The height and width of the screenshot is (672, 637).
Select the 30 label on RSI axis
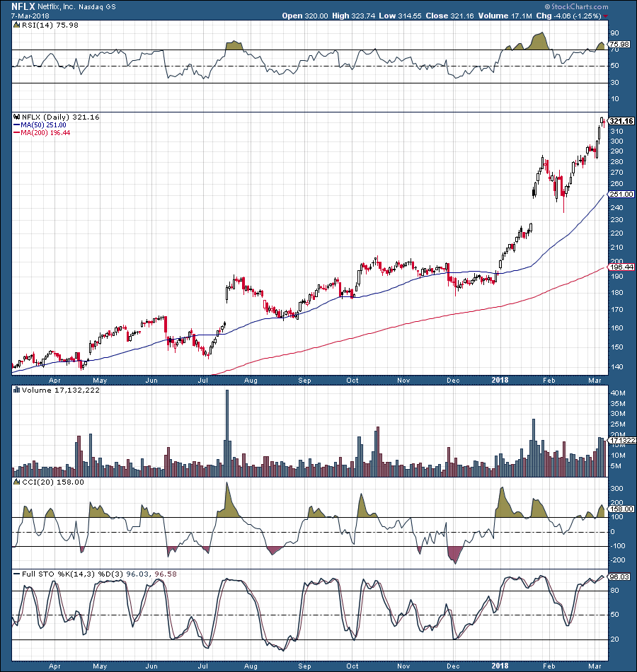click(x=614, y=82)
